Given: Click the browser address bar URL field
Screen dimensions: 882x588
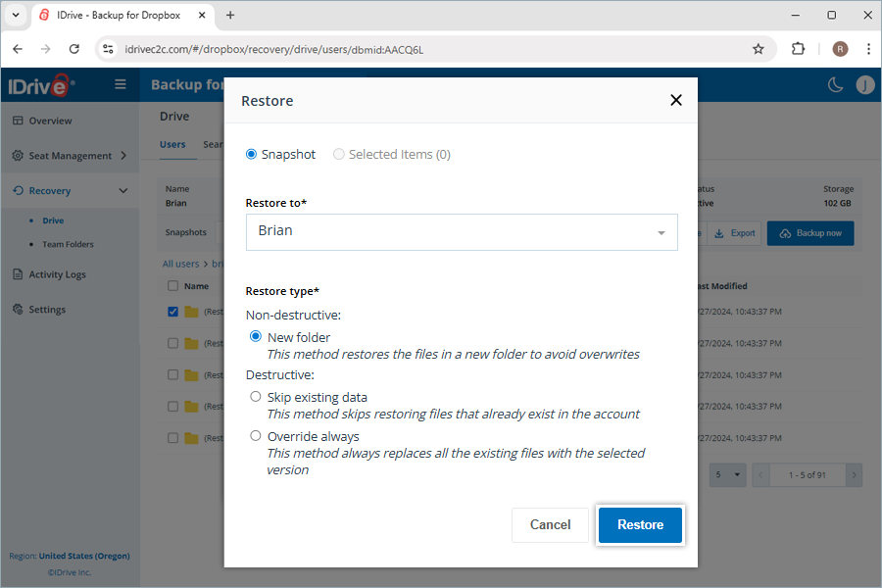Looking at the screenshot, I should click(392, 47).
